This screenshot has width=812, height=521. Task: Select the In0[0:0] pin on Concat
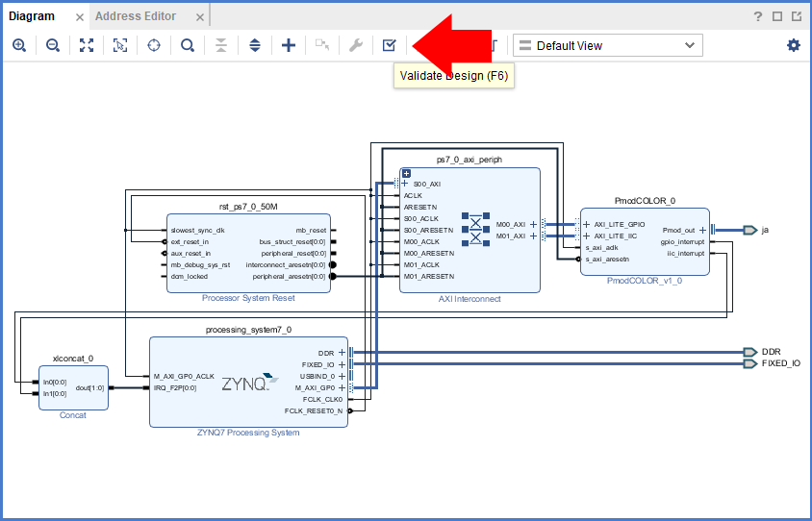tap(55, 383)
